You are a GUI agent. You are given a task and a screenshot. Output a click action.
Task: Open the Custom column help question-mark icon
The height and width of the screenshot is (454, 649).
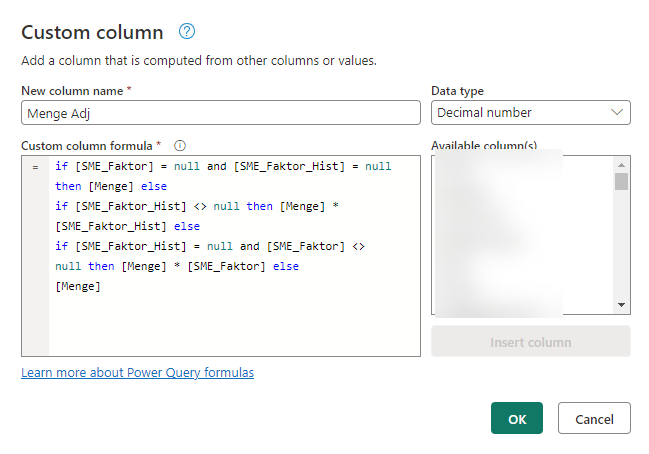point(187,31)
